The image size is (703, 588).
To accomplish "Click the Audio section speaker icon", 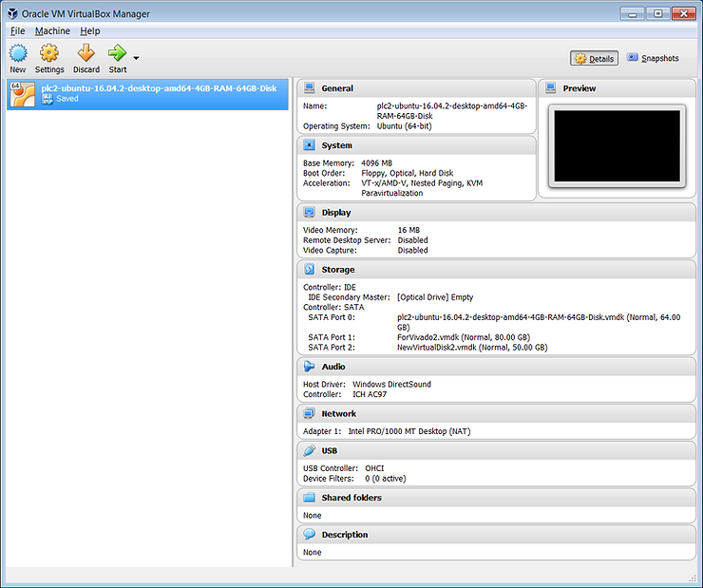I will pos(309,366).
